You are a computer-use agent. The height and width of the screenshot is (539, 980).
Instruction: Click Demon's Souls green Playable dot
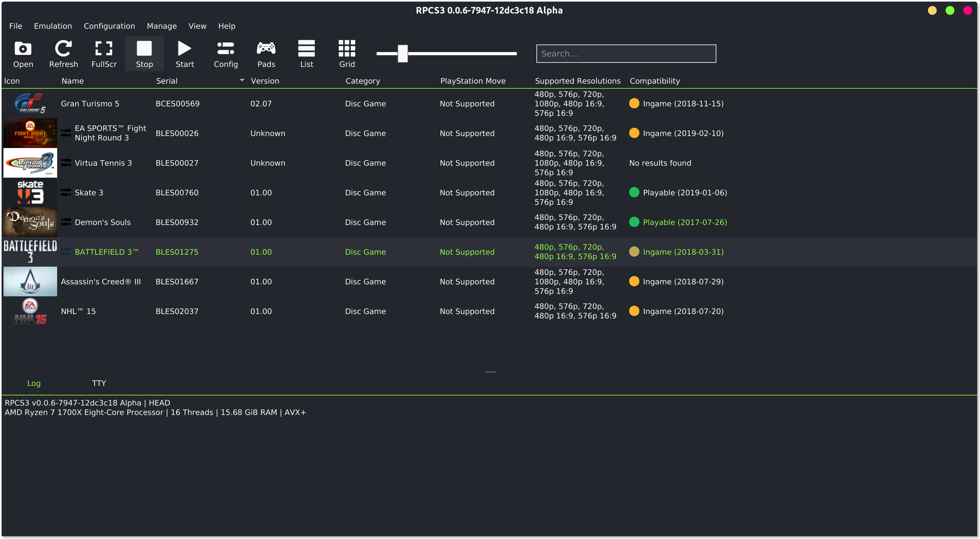[x=634, y=222]
